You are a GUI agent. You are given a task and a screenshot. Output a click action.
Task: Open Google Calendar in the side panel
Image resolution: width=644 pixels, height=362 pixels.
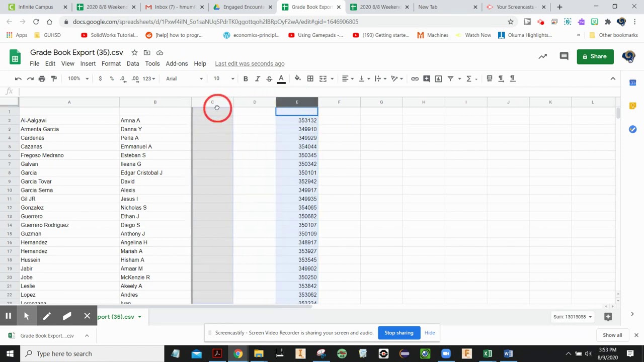coord(632,82)
